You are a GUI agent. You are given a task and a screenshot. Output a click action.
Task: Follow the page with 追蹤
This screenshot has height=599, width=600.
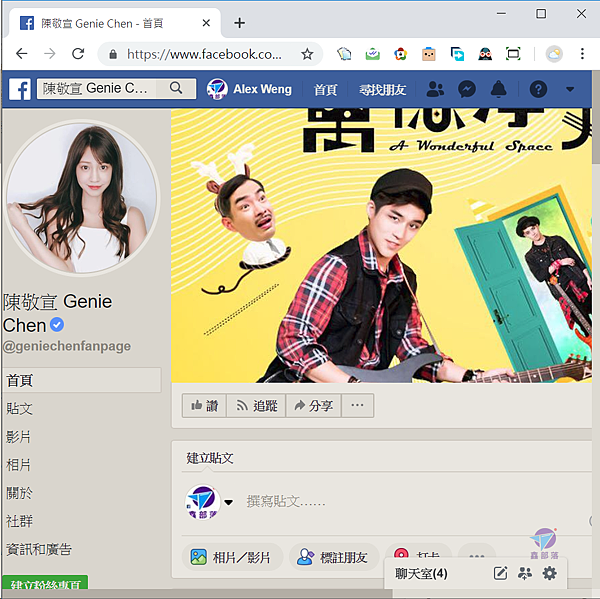(x=256, y=405)
